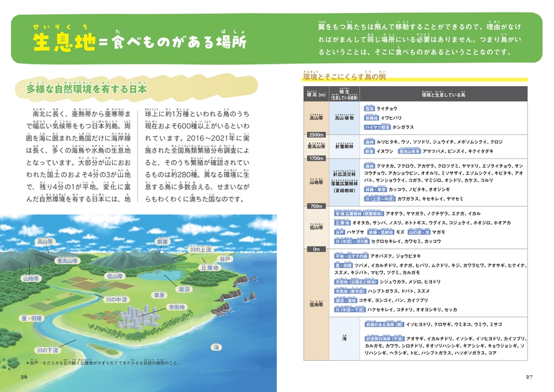Select the 川の下流 label near the river mouth

click(x=47, y=351)
